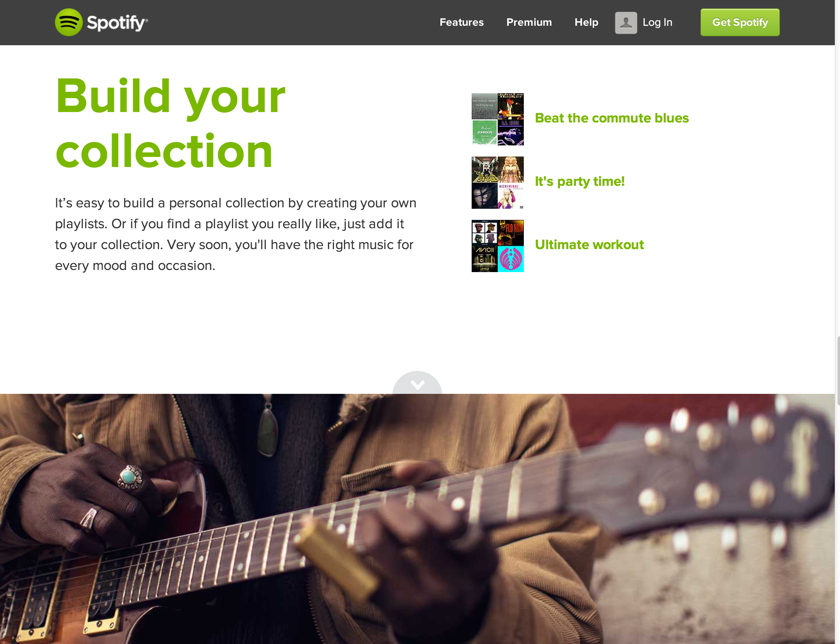The height and width of the screenshot is (644, 840).
Task: Click the Log In link
Action: [657, 22]
